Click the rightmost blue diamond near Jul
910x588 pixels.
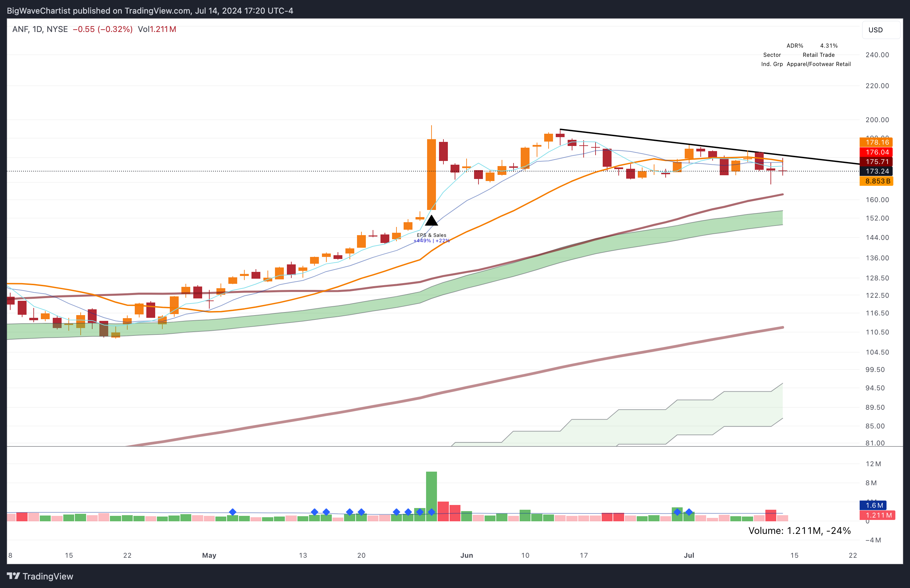(x=689, y=512)
